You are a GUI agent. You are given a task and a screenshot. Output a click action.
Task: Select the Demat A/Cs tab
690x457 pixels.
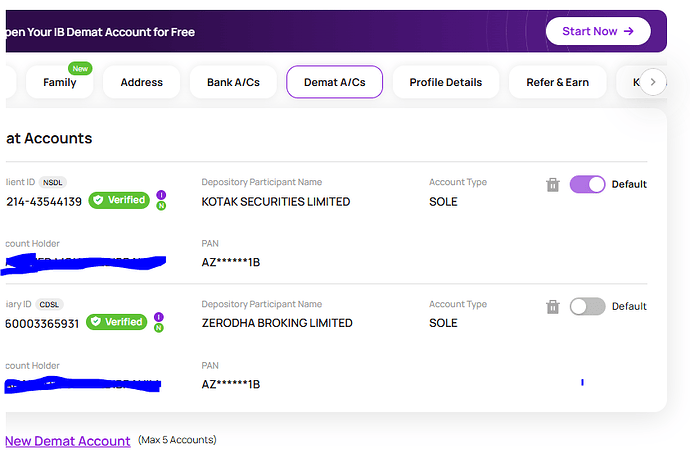click(334, 82)
